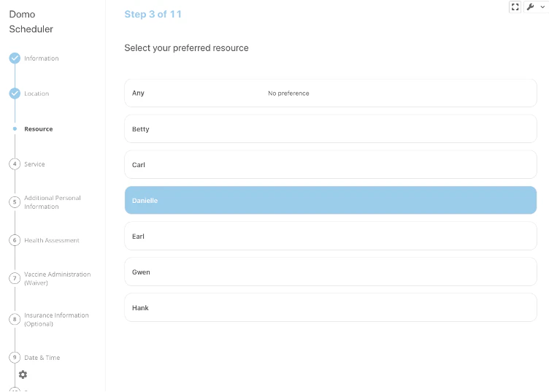The height and width of the screenshot is (392, 549).
Task: Choose Betty as preferred resource
Action: pyautogui.click(x=331, y=128)
